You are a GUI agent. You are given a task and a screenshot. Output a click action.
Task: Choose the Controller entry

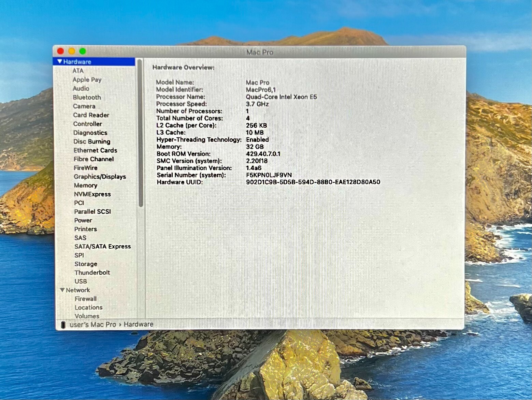(88, 124)
